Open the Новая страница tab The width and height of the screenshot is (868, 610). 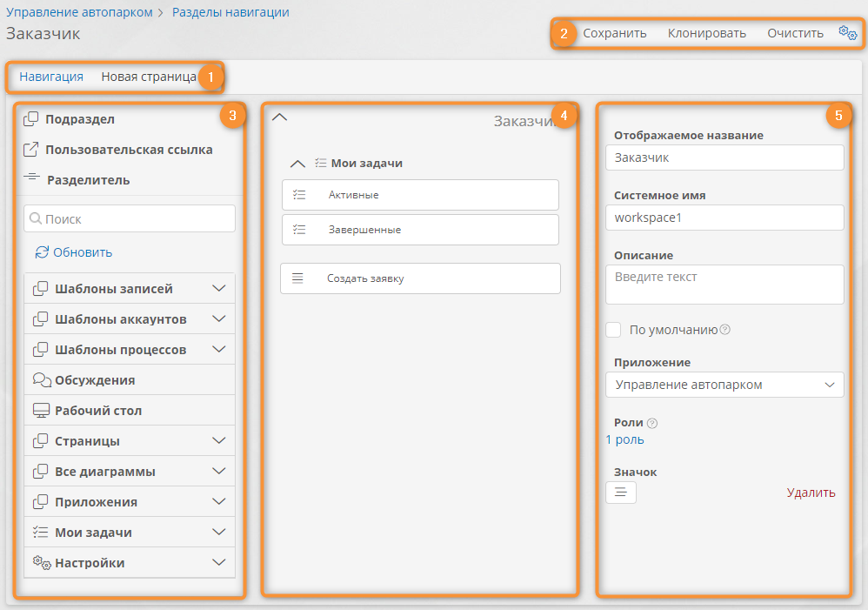point(148,77)
